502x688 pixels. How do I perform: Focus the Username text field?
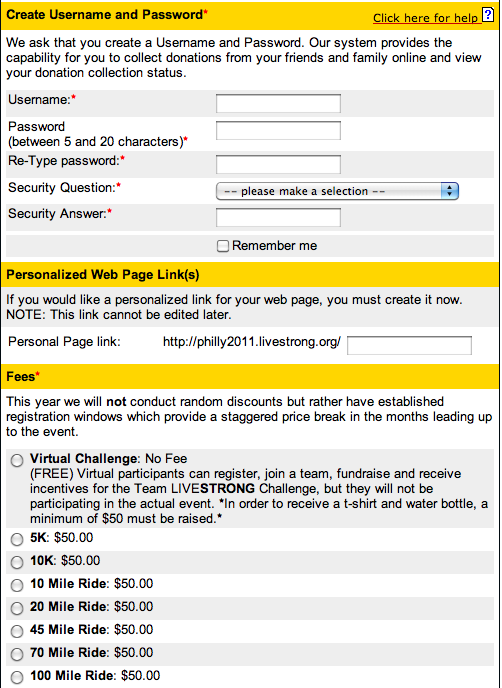pyautogui.click(x=278, y=104)
